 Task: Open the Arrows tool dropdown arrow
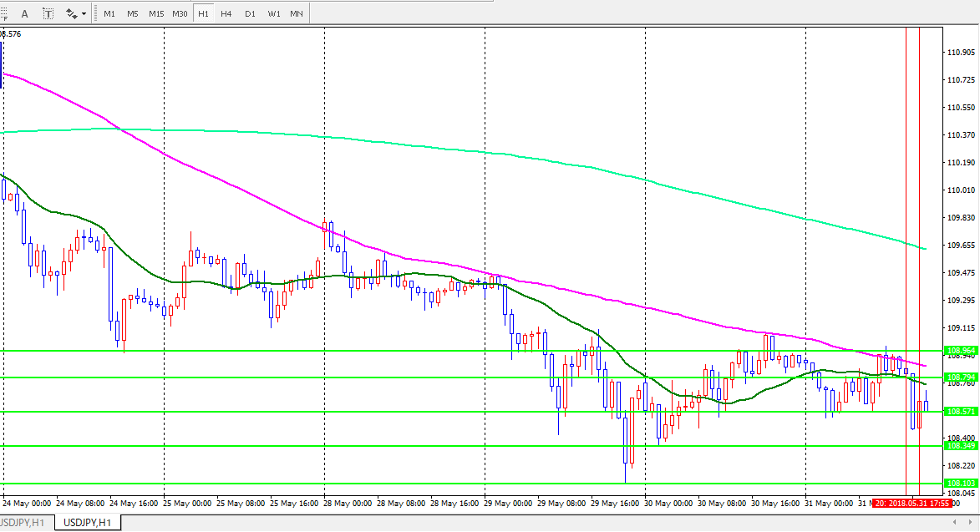[x=84, y=13]
